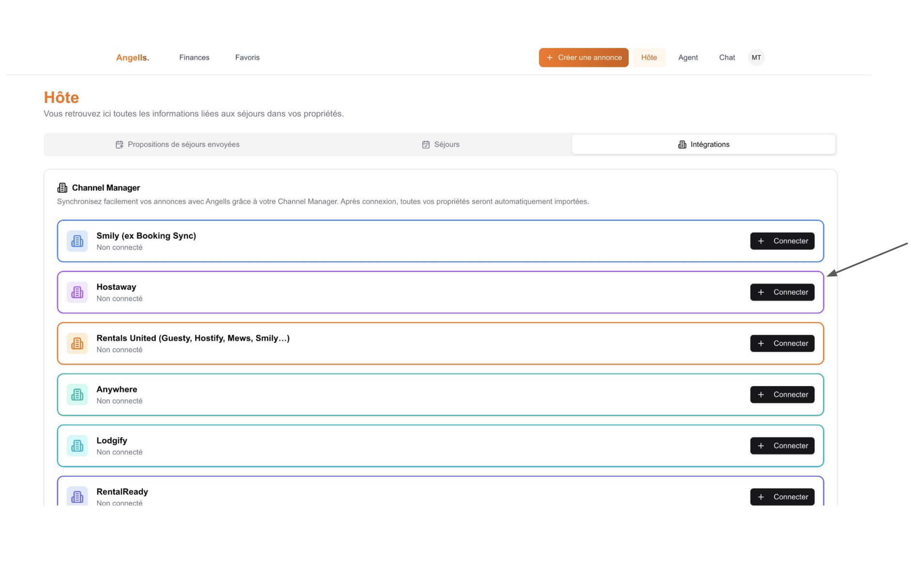Switch to Agent mode

click(688, 58)
